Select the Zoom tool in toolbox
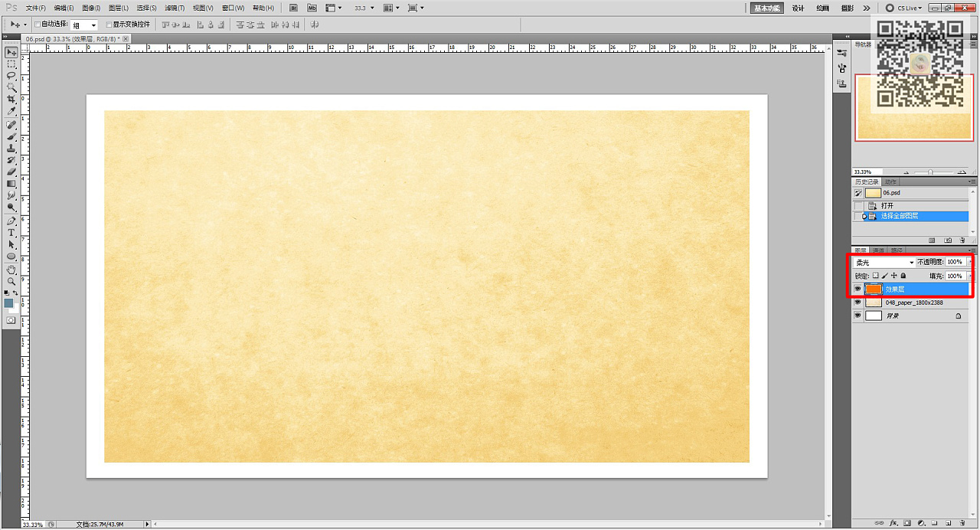Image resolution: width=980 pixels, height=530 pixels. (11, 282)
